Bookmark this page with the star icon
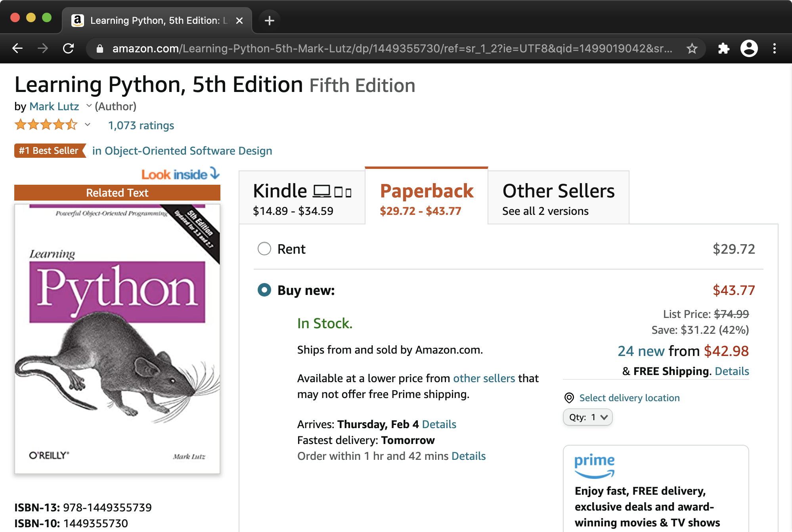The width and height of the screenshot is (792, 532). [x=692, y=48]
